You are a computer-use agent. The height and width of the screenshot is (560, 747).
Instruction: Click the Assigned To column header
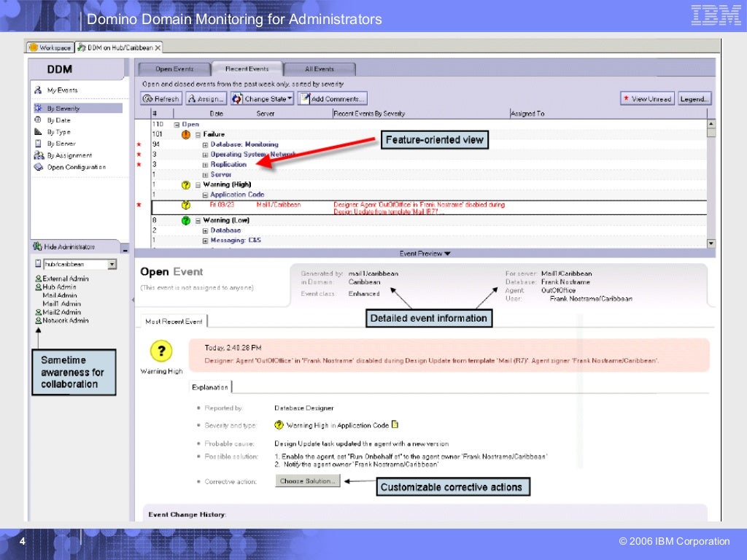(x=527, y=113)
